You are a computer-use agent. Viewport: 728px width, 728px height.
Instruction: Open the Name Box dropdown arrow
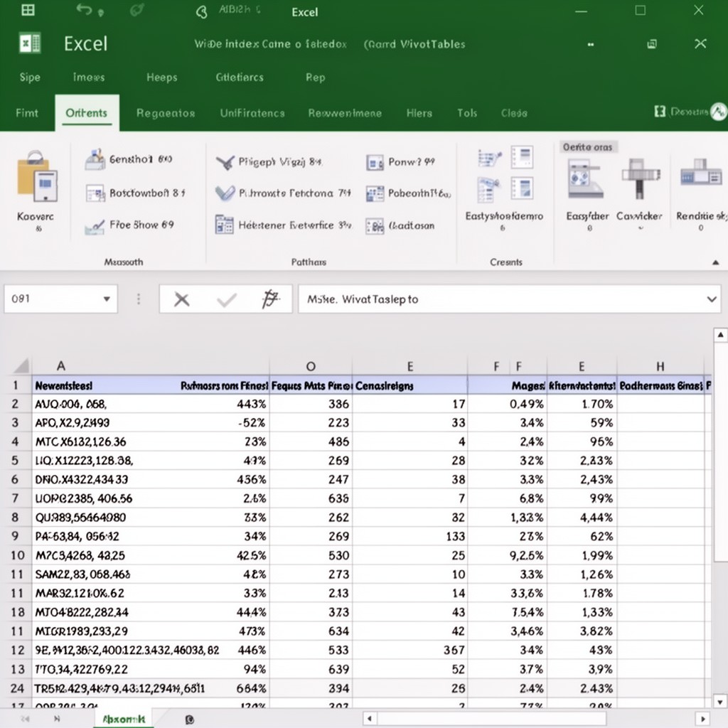coord(107,299)
